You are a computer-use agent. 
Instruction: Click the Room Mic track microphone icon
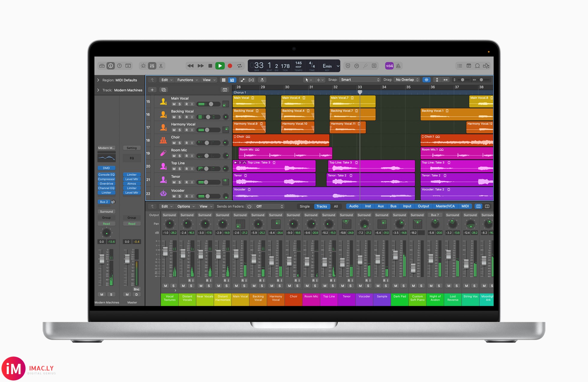click(163, 153)
